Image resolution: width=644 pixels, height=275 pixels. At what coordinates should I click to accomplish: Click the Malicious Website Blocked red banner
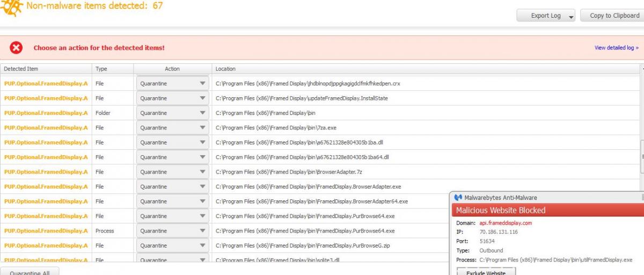pyautogui.click(x=547, y=210)
